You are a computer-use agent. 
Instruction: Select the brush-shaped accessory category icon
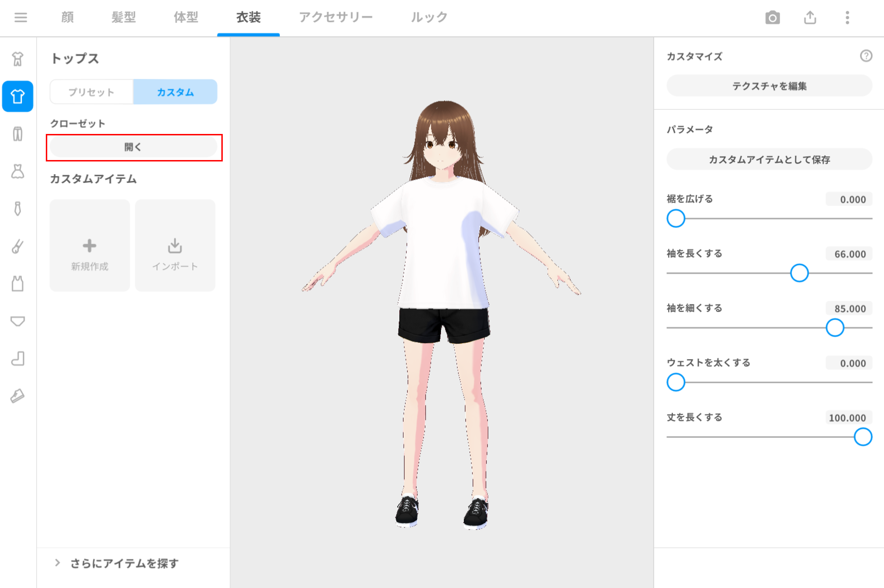(x=18, y=246)
